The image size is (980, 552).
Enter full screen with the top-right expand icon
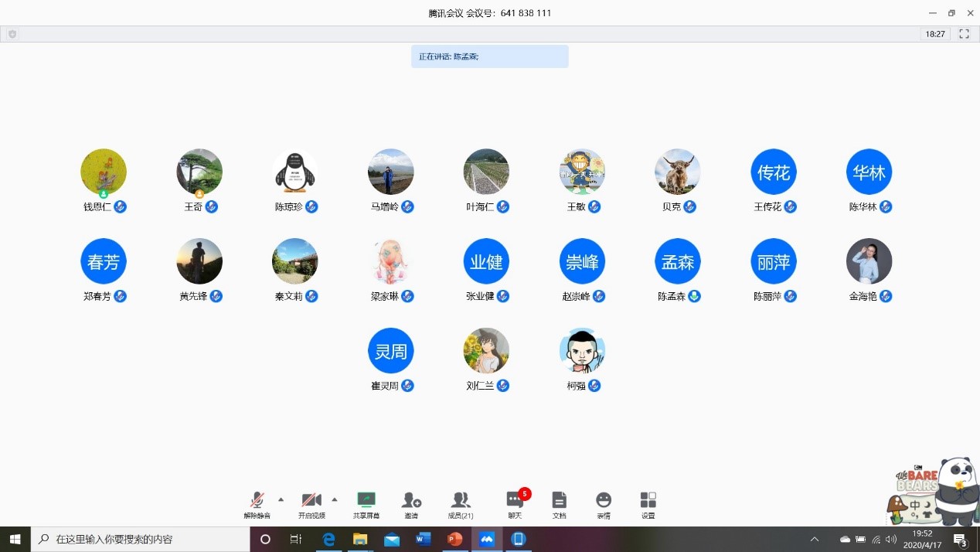point(964,34)
